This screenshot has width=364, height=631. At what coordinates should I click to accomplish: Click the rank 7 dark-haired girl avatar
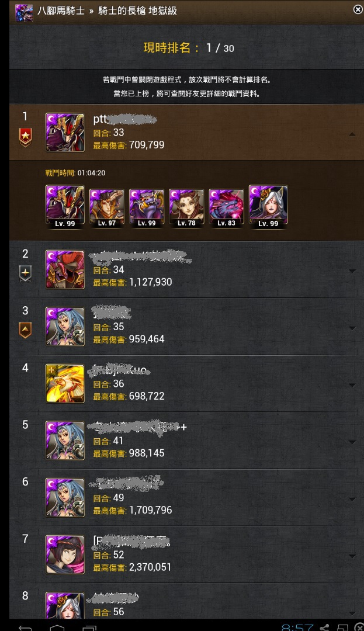(65, 554)
